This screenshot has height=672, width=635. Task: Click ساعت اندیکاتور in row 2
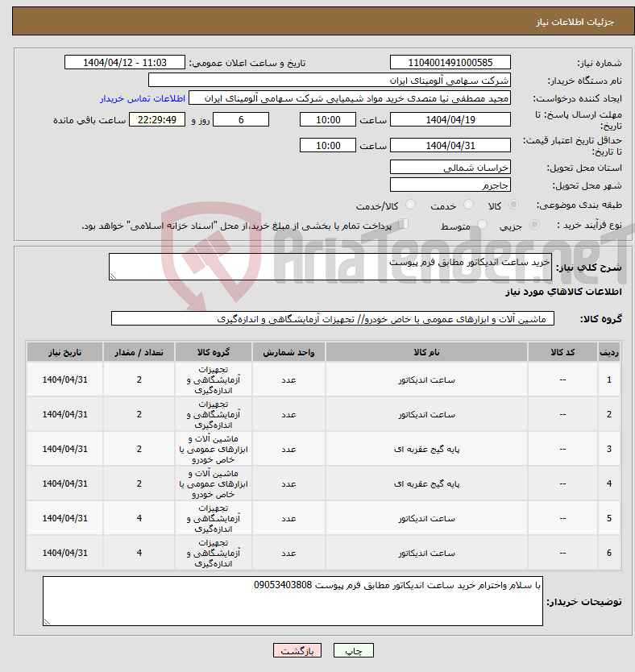tap(427, 415)
